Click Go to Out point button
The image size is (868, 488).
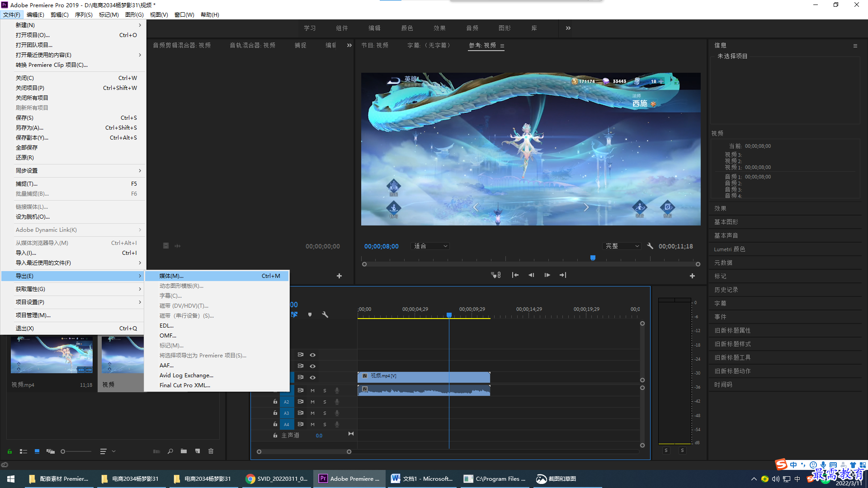(563, 275)
